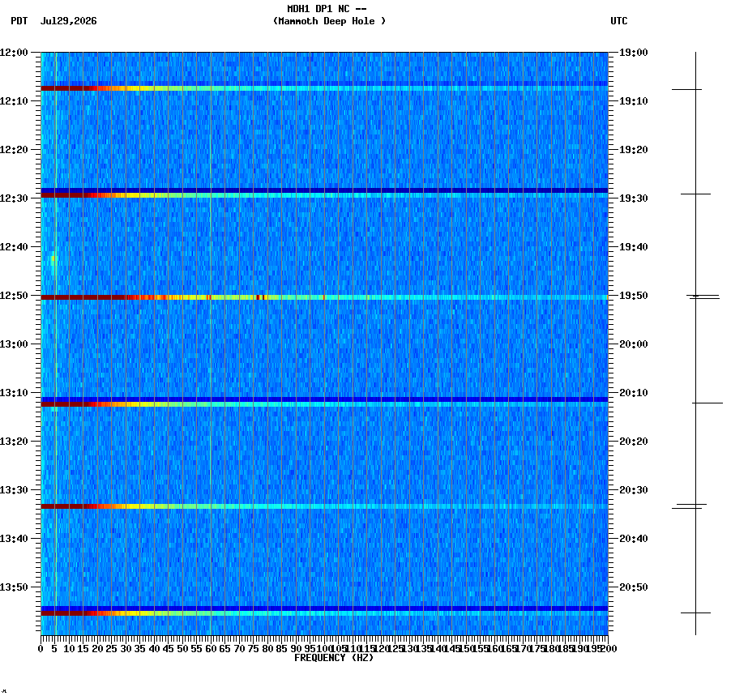The width and height of the screenshot is (731, 700).
Task: Click the 19:40 UTC time label
Action: [634, 247]
